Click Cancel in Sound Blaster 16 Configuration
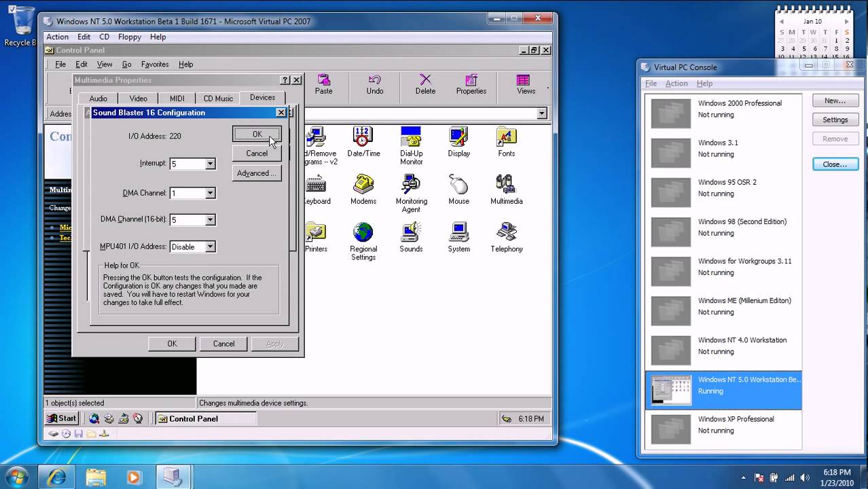868x489 pixels. [x=257, y=153]
